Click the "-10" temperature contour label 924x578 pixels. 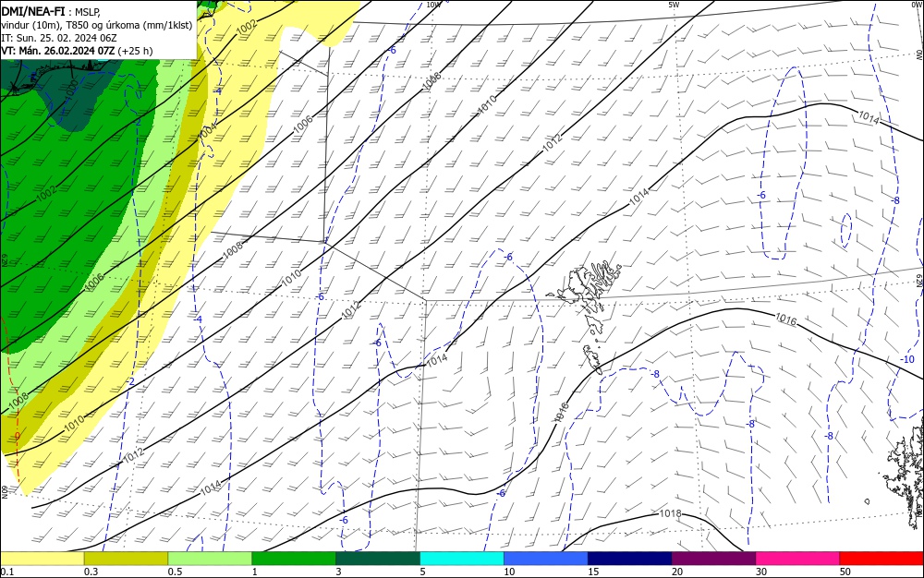[908, 359]
